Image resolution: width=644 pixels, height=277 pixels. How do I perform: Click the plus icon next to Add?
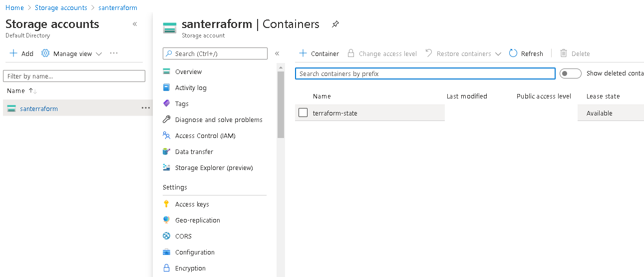(13, 53)
